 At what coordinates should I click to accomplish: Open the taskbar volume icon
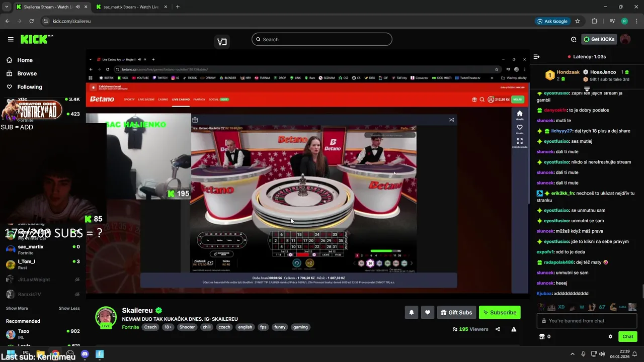click(603, 354)
